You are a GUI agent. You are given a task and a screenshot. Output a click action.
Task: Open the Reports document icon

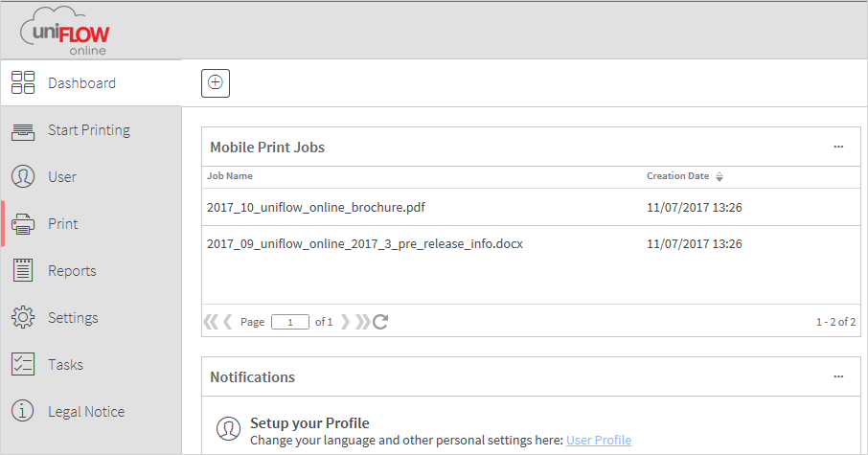[23, 270]
